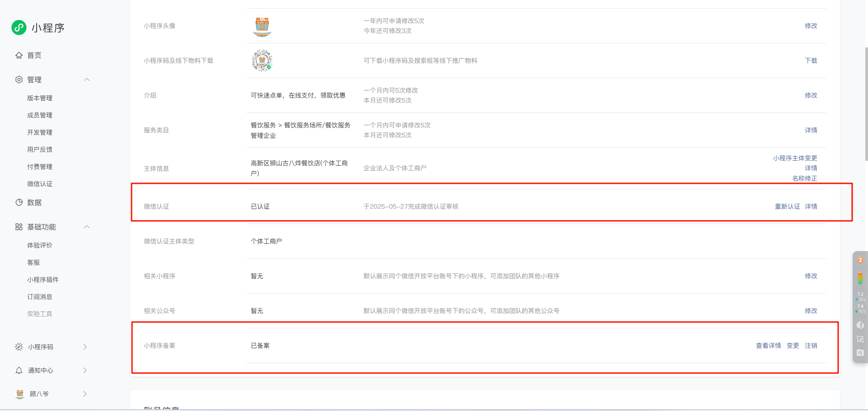The width and height of the screenshot is (868, 411).
Task: Click the mini program QR code image
Action: [262, 61]
